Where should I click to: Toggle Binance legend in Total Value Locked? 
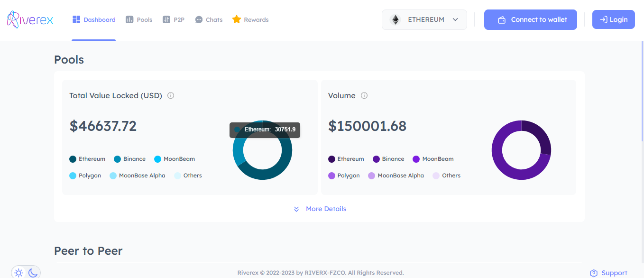tap(129, 159)
